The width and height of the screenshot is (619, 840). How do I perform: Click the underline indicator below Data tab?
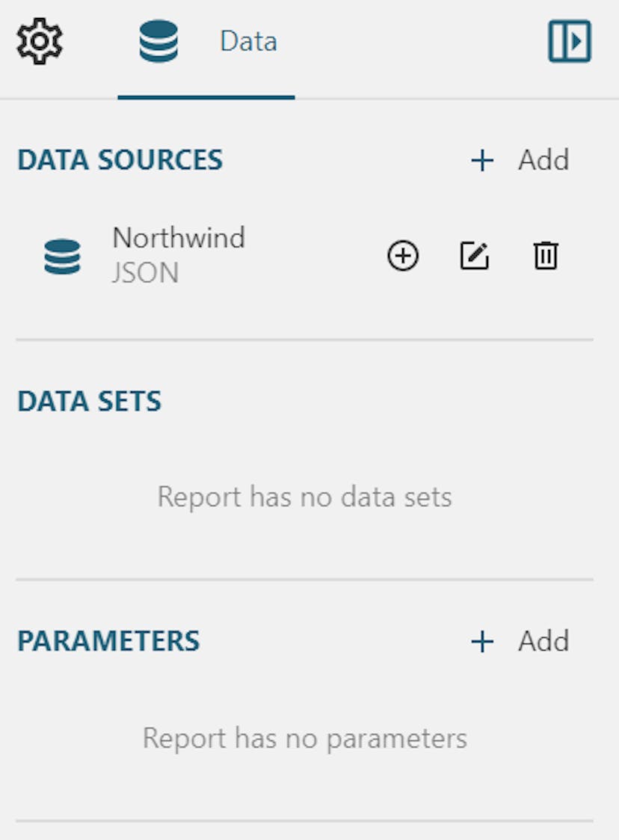click(206, 96)
